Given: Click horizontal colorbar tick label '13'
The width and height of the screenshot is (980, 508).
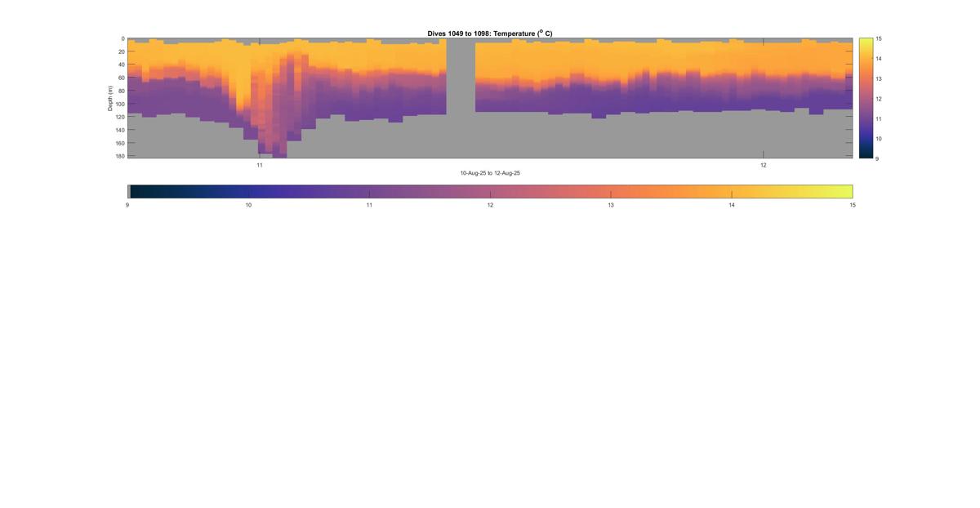Looking at the screenshot, I should pyautogui.click(x=611, y=206).
